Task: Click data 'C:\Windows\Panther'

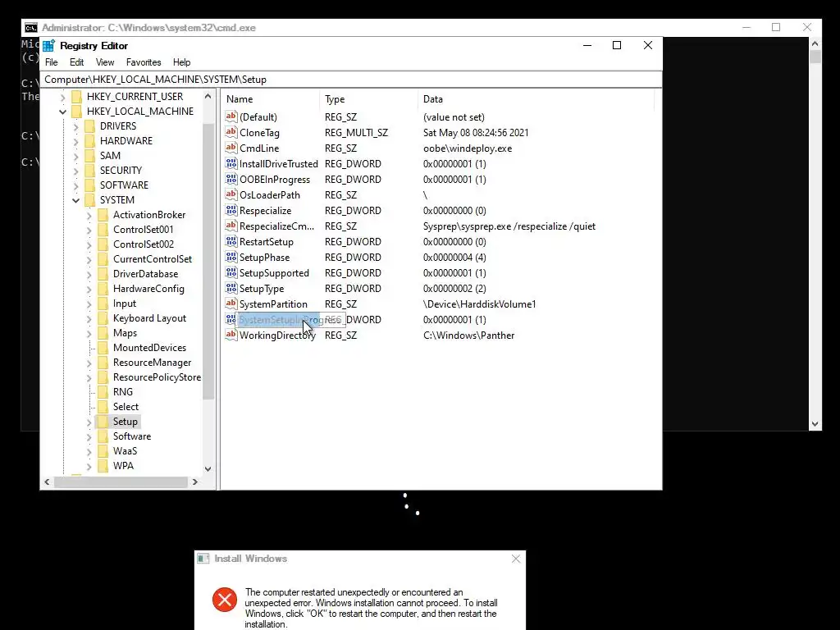Action: pyautogui.click(x=468, y=336)
